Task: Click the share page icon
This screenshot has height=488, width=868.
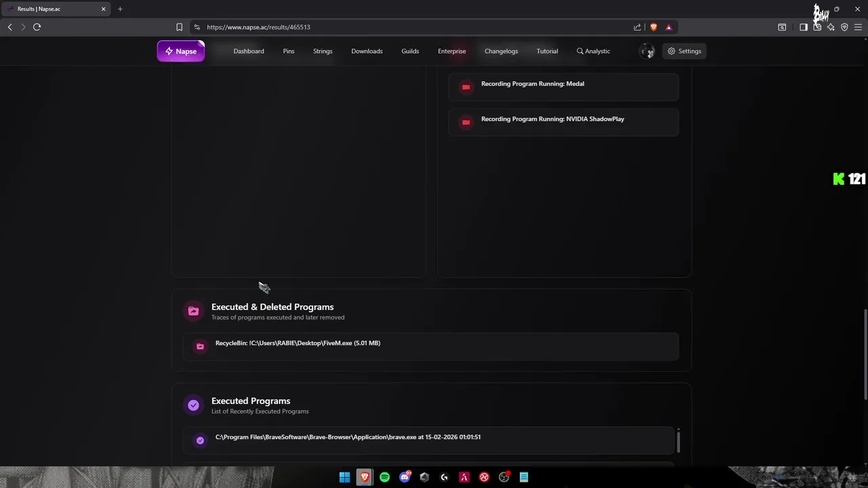Action: pyautogui.click(x=637, y=27)
